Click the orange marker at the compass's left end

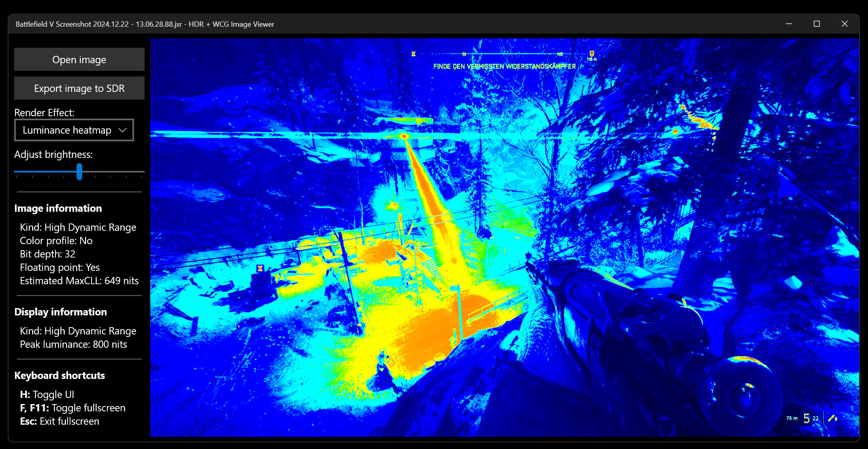pos(414,54)
